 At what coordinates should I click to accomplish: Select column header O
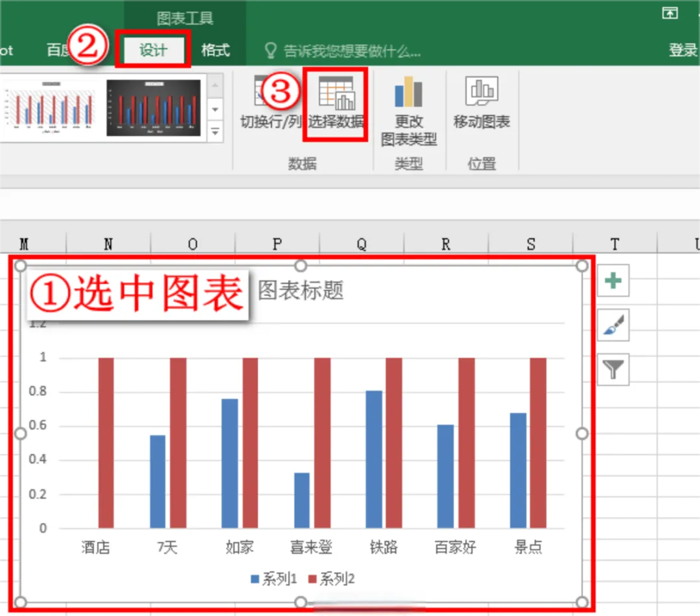(193, 244)
